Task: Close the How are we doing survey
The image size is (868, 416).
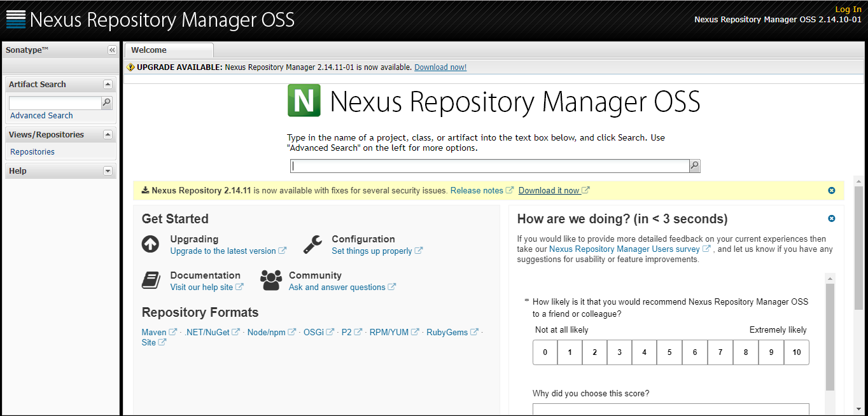Action: (x=832, y=219)
